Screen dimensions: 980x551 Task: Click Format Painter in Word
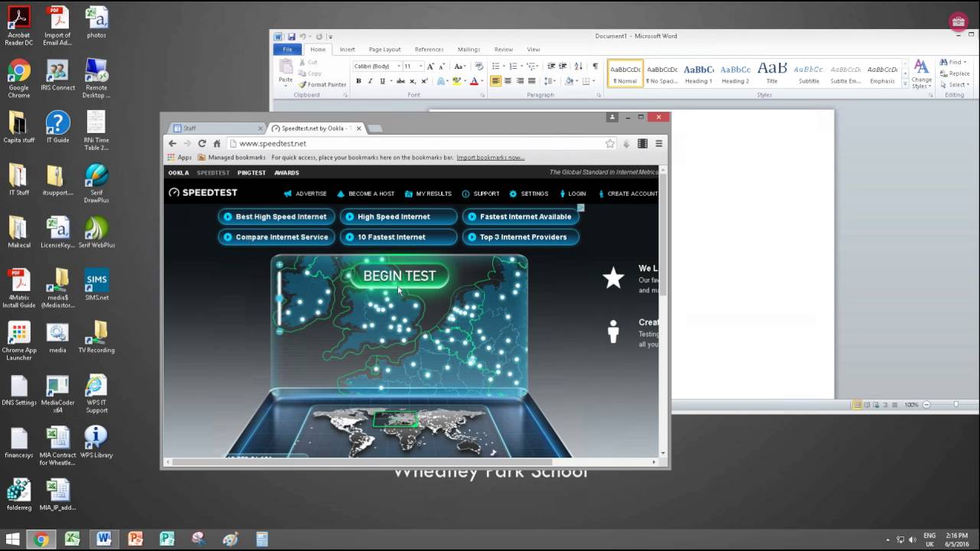click(322, 85)
